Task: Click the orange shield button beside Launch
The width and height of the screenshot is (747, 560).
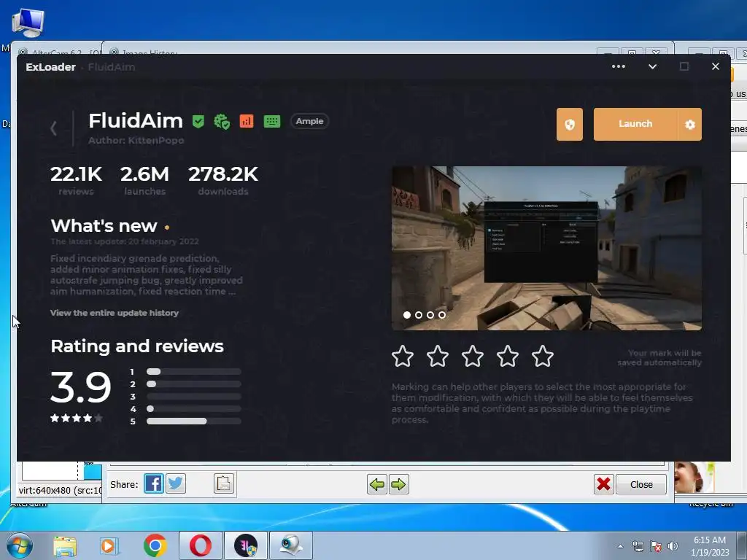Action: pos(569,124)
